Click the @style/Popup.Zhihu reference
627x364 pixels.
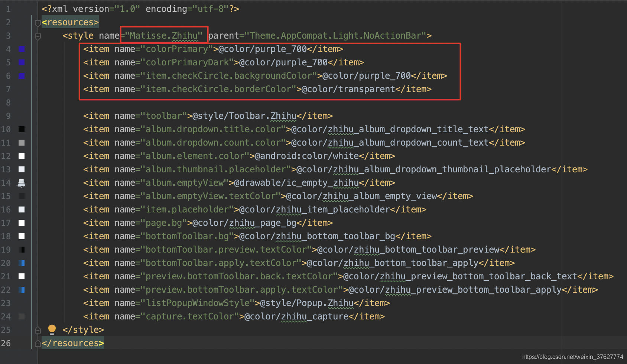[x=307, y=303]
